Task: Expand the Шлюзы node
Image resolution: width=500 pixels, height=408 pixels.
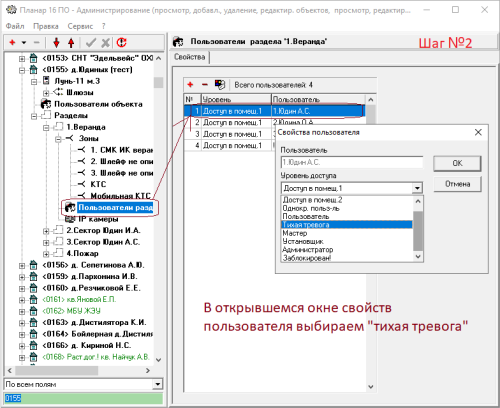Action: click(46, 93)
